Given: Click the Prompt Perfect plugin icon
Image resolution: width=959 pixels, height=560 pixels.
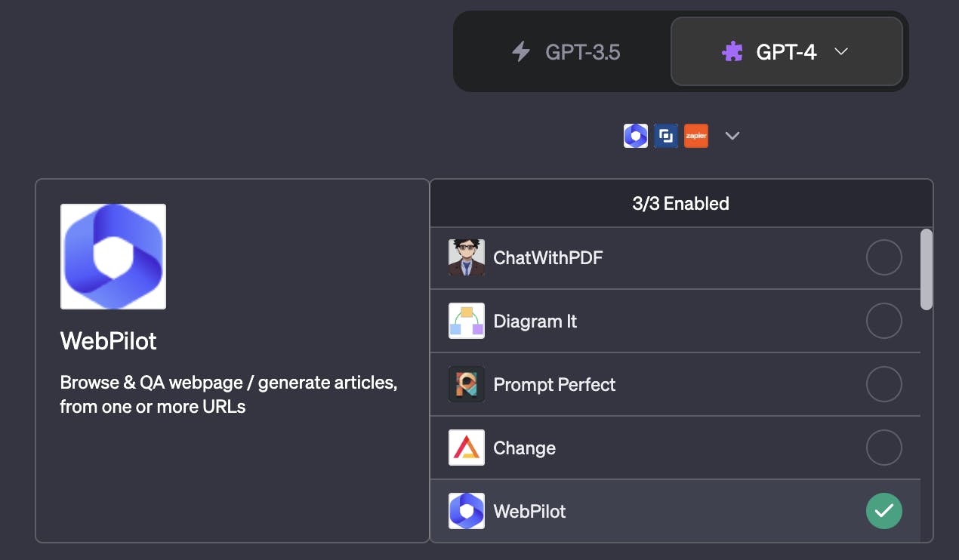Looking at the screenshot, I should pos(466,385).
